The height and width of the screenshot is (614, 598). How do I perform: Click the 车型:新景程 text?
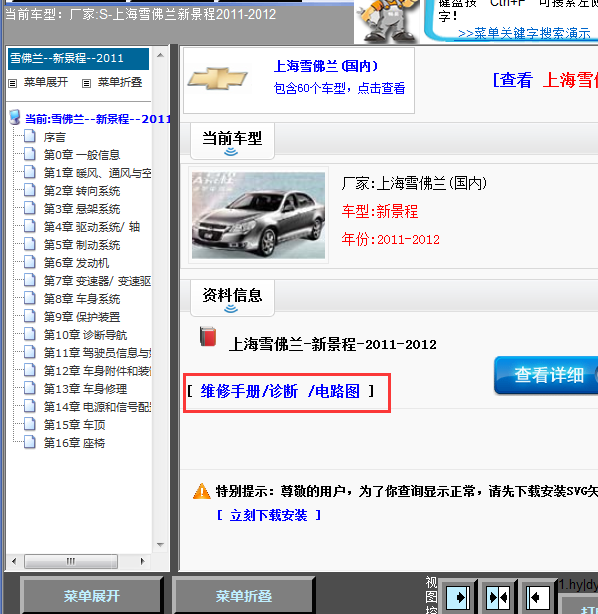(x=380, y=211)
